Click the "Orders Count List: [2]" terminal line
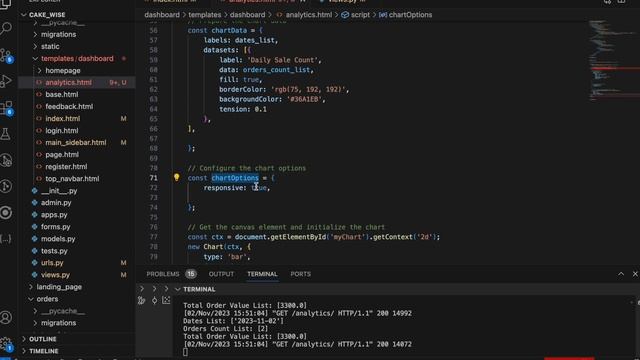Screen dimensions: 640x360 (x=225, y=329)
